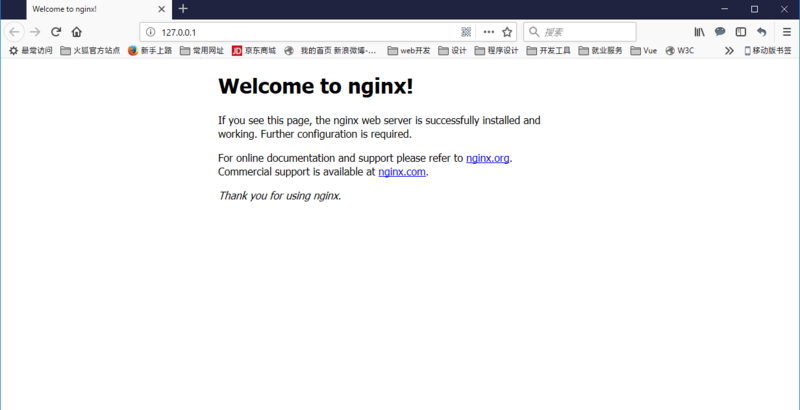Click the QR code icon in address bar
This screenshot has width=800, height=410.
click(x=466, y=32)
